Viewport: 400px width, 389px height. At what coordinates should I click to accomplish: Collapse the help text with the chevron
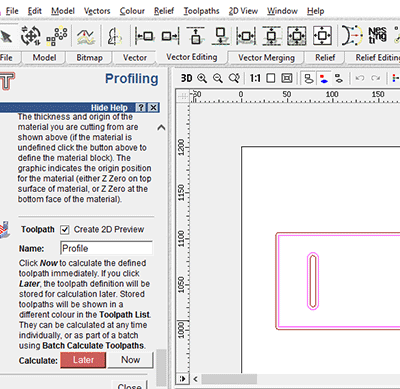pyautogui.click(x=161, y=128)
